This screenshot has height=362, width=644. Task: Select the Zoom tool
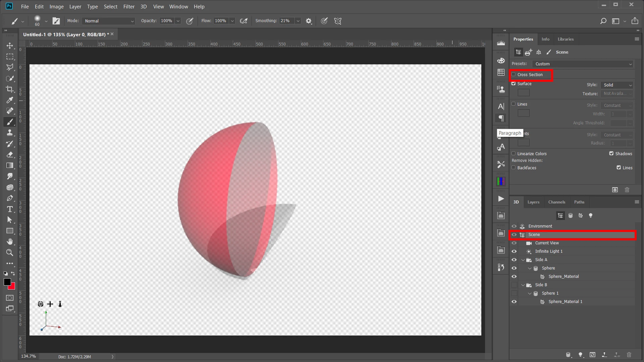(x=10, y=252)
